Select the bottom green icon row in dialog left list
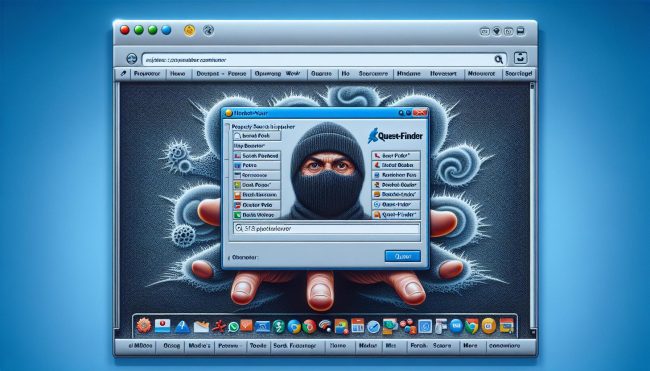The height and width of the screenshot is (371, 650). (257, 215)
